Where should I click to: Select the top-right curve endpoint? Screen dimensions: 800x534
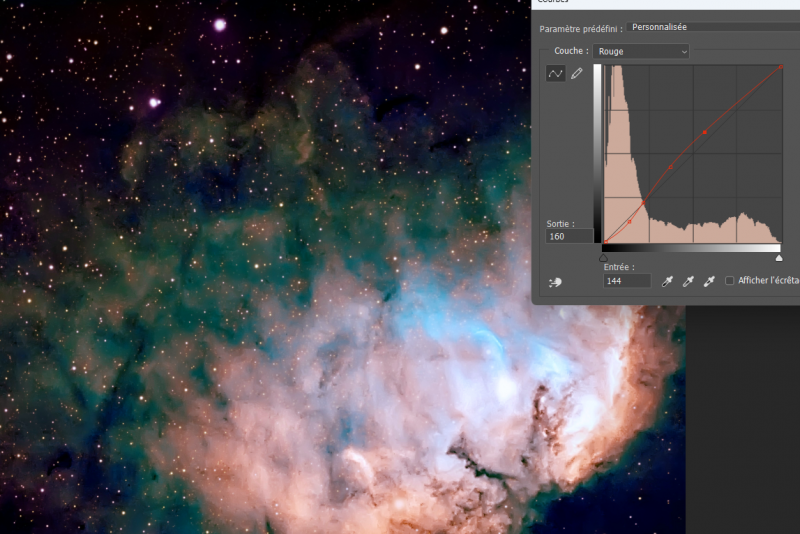[781, 67]
